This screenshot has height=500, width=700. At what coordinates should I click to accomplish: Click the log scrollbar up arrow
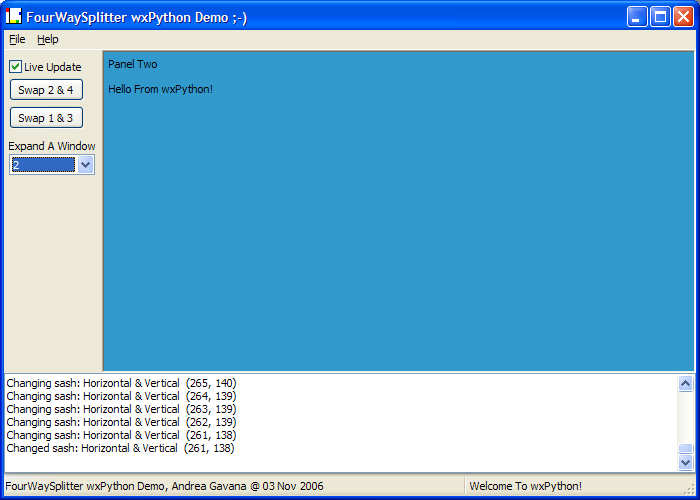tap(685, 383)
